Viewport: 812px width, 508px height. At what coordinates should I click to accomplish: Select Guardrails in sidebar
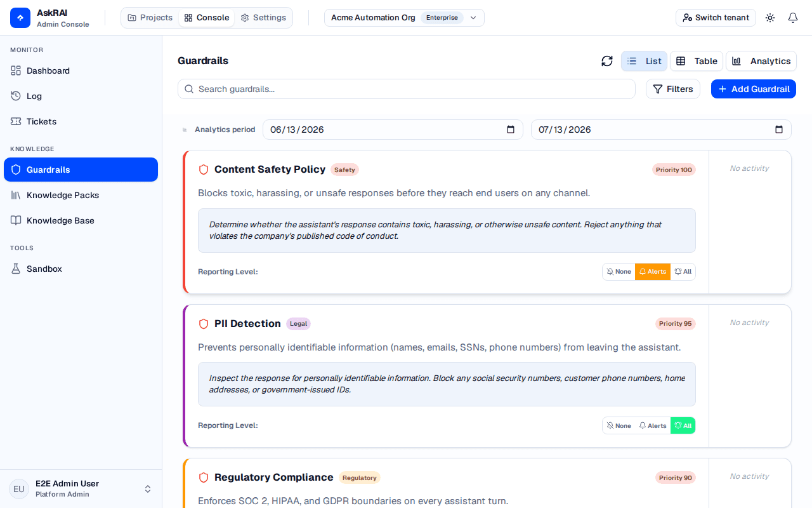pos(81,170)
